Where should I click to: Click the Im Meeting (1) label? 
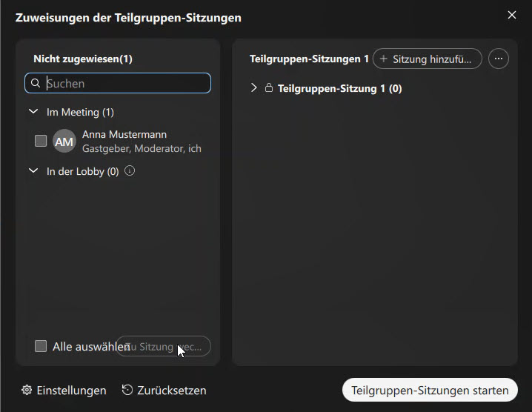pyautogui.click(x=80, y=112)
